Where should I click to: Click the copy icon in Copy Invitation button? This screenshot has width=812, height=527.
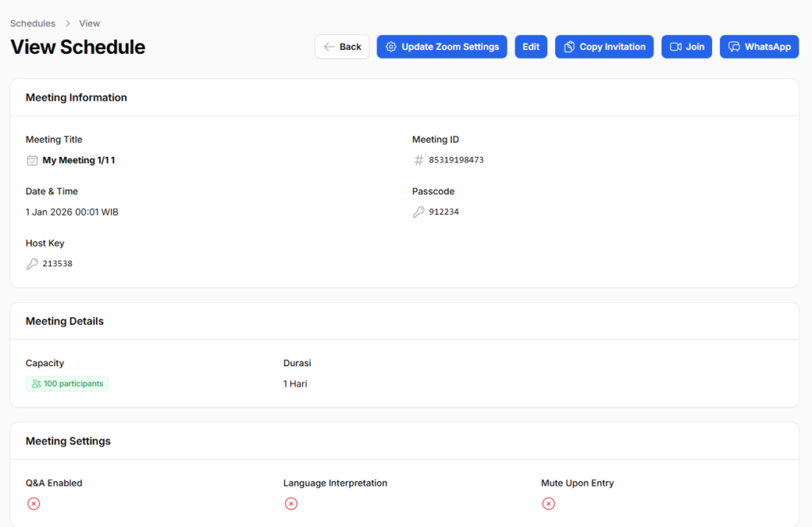point(569,47)
